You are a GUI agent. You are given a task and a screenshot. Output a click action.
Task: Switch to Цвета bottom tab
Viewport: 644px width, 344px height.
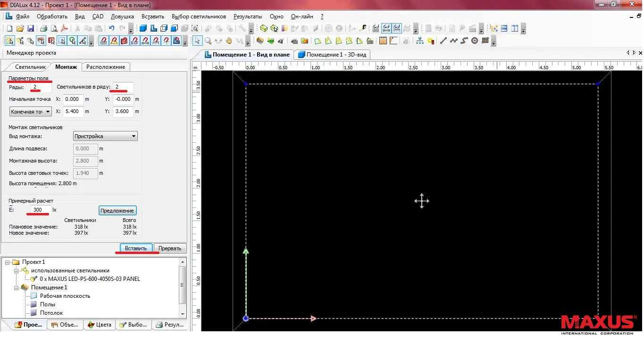coord(99,325)
